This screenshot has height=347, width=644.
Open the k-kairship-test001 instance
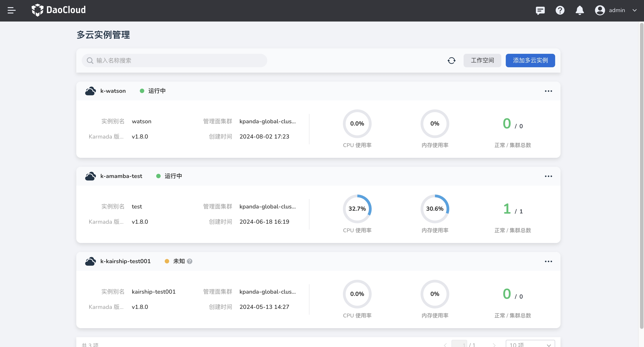pos(125,261)
